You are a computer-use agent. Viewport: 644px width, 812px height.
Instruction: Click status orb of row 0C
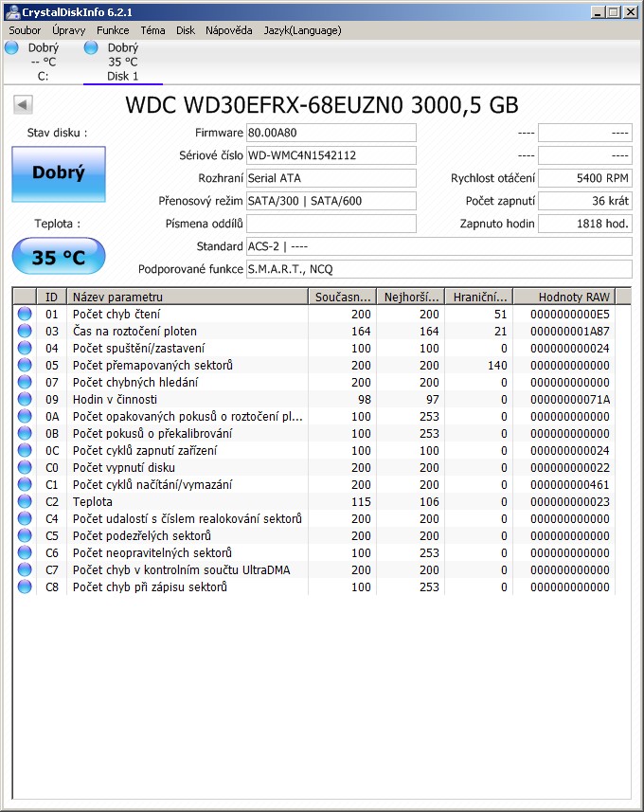pyautogui.click(x=25, y=451)
